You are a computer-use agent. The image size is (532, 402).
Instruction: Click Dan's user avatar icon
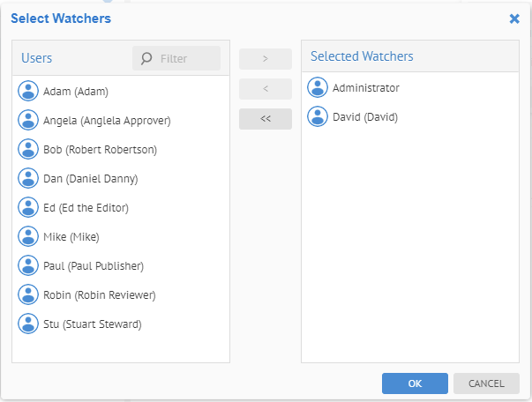coord(28,178)
